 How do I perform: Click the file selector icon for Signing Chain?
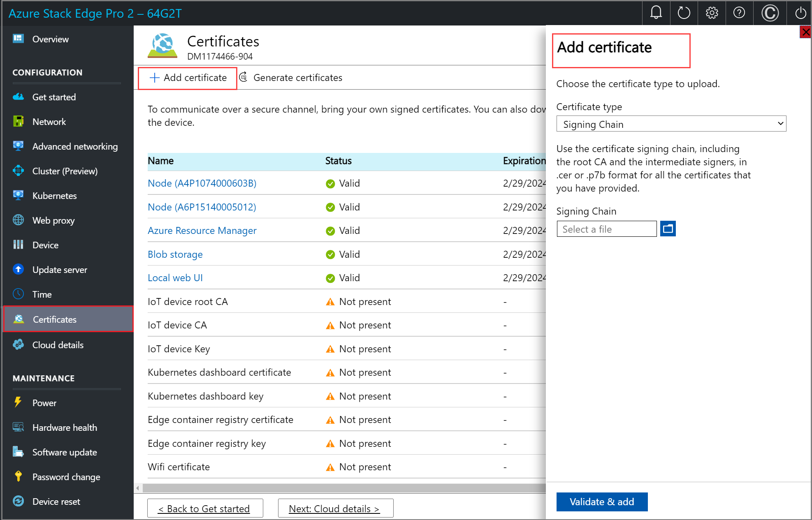point(668,229)
